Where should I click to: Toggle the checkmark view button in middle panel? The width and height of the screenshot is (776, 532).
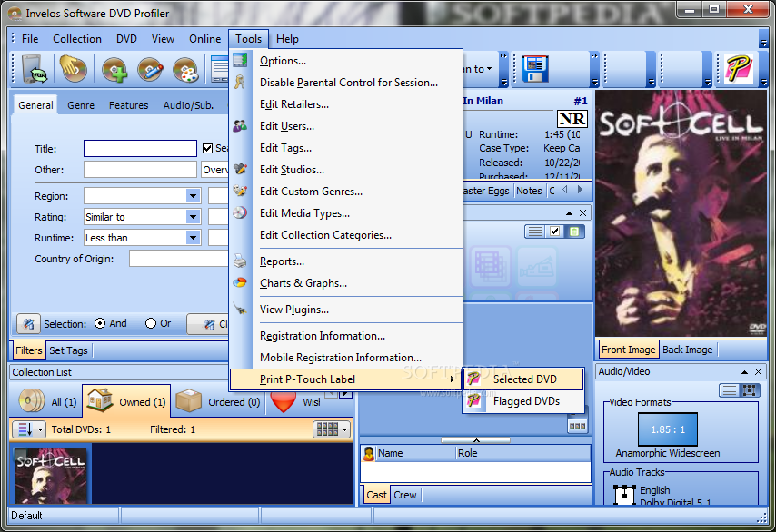[555, 232]
